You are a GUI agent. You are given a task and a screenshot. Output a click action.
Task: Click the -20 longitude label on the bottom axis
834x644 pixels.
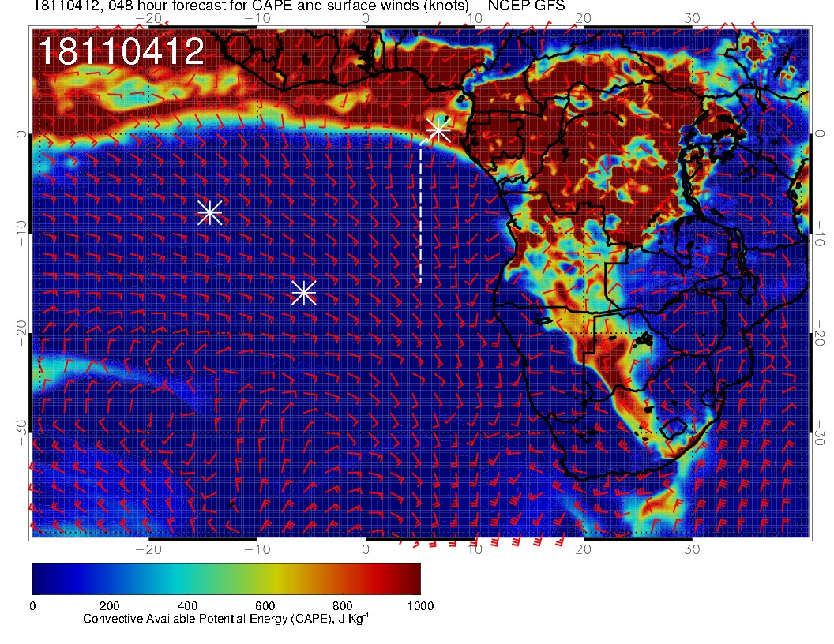(x=148, y=549)
